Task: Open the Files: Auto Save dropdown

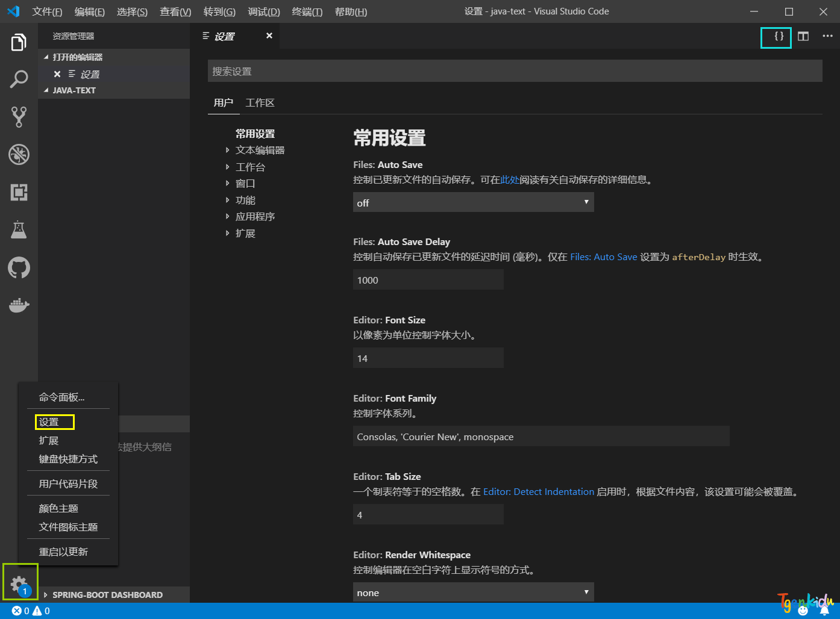Action: tap(474, 202)
